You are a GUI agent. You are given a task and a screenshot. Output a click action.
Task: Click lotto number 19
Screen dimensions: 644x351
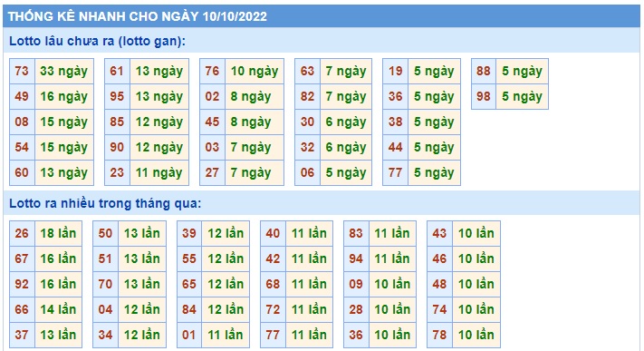tap(396, 71)
